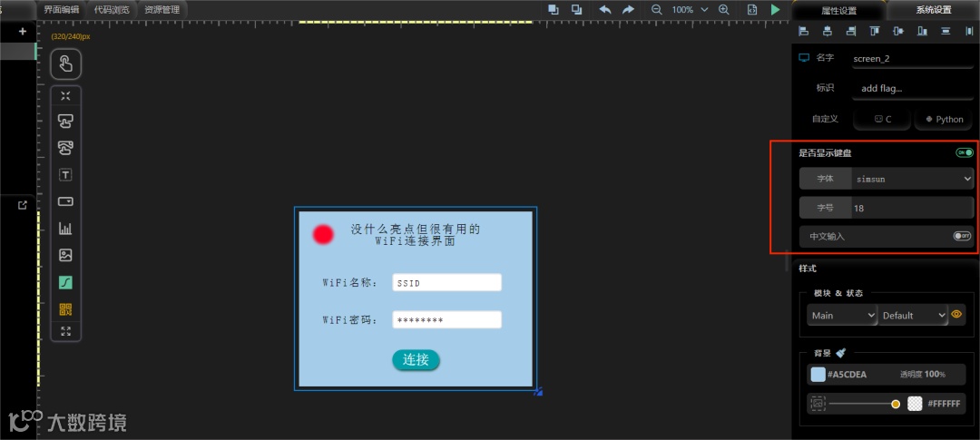Click the Python custom code button
Image resolution: width=980 pixels, height=440 pixels.
pos(944,119)
